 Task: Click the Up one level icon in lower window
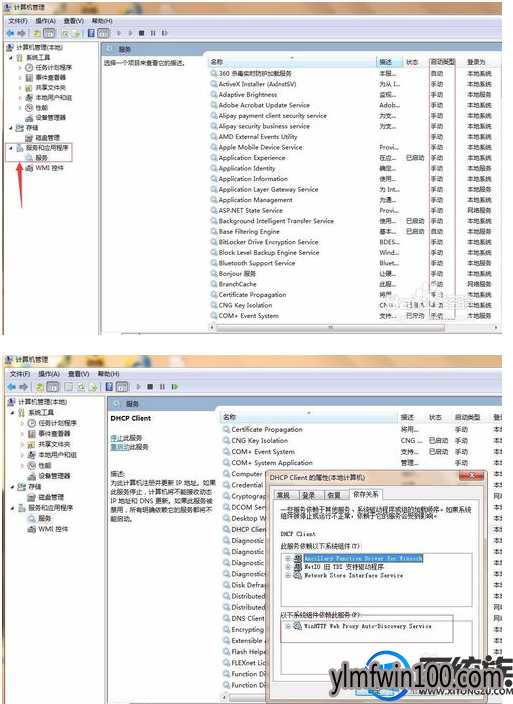click(40, 386)
